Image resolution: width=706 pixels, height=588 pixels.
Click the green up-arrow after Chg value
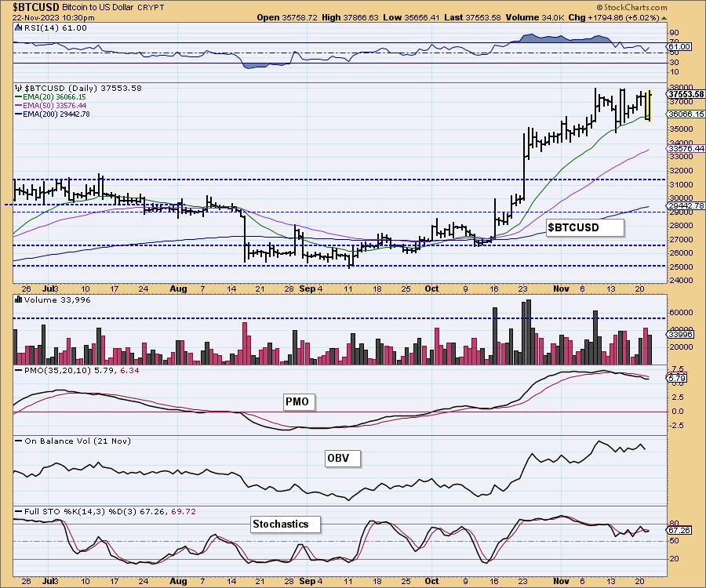pos(664,18)
